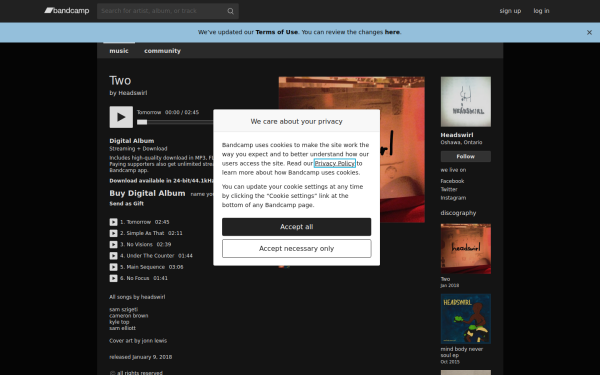600x375 pixels.
Task: Click Accept all cookies button
Action: point(297,227)
